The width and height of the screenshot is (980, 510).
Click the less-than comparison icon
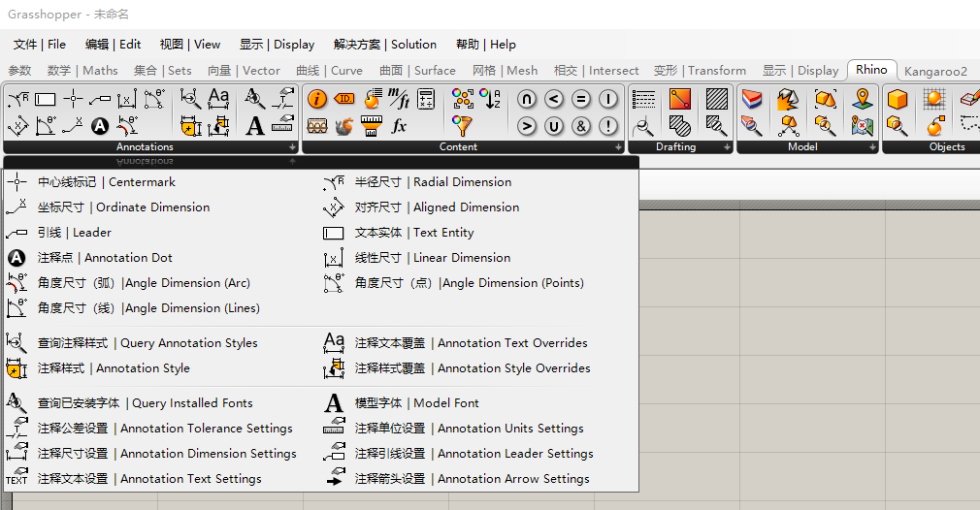[554, 99]
